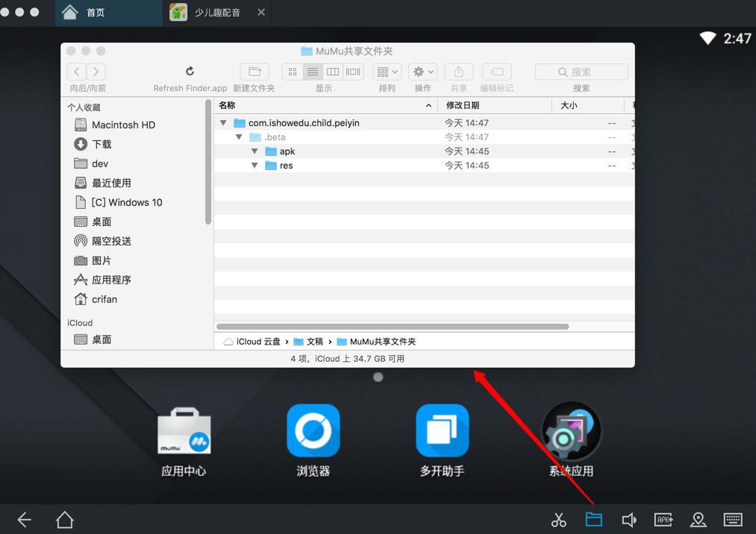Click the volume speaker icon
Screen dimensions: 756x534
628,520
